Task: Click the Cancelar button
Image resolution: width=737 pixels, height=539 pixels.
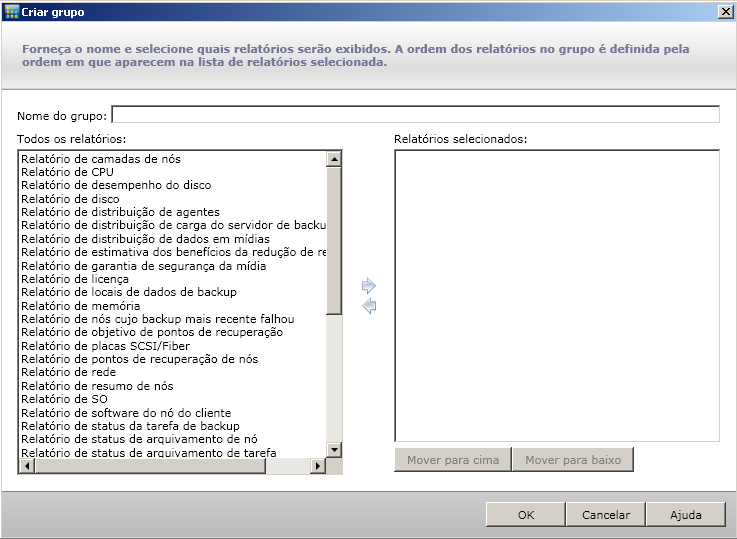Action: (x=606, y=515)
